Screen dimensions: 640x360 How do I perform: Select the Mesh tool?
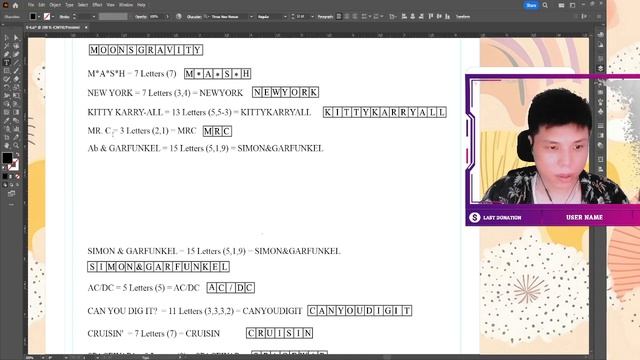(7, 112)
